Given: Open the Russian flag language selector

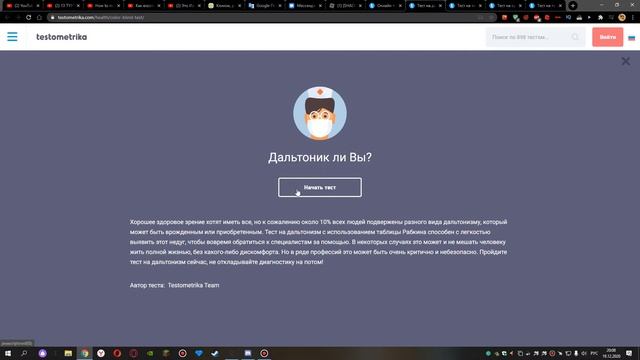Looking at the screenshot, I should pos(631,38).
